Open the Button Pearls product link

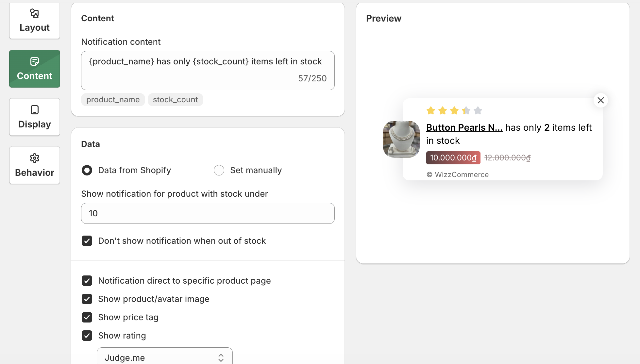pyautogui.click(x=464, y=127)
